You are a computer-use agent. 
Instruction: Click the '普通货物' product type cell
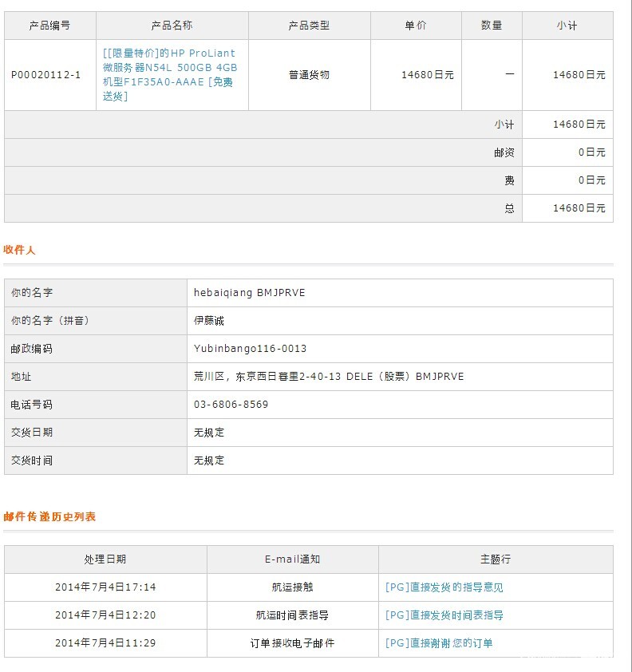pos(309,75)
